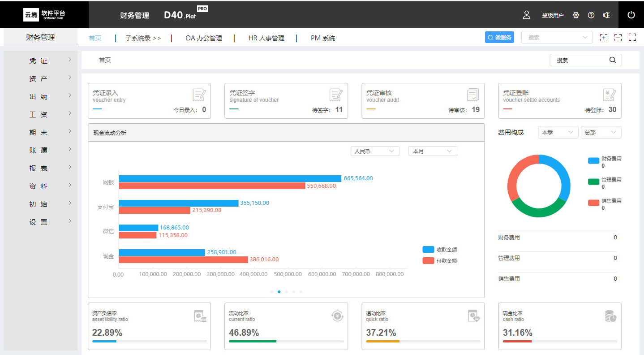Click the voucher audit card icon
Image resolution: width=644 pixels, height=355 pixels.
[472, 95]
